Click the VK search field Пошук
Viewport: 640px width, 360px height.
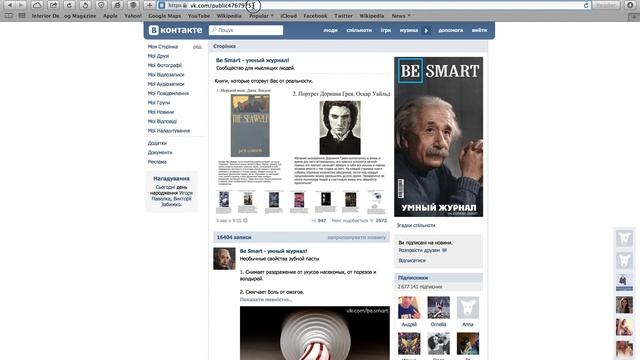point(246,30)
